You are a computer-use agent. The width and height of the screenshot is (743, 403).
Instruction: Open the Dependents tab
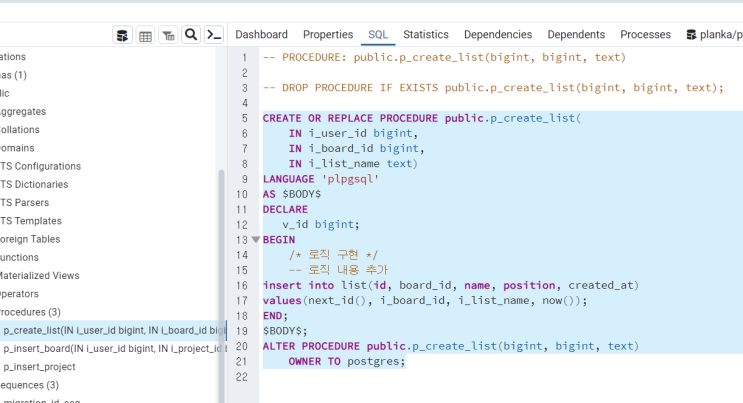576,35
